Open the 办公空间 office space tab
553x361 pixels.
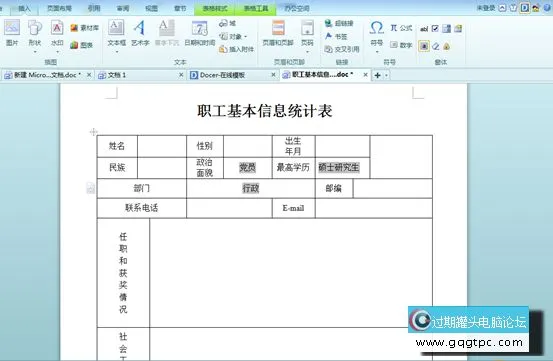(297, 8)
